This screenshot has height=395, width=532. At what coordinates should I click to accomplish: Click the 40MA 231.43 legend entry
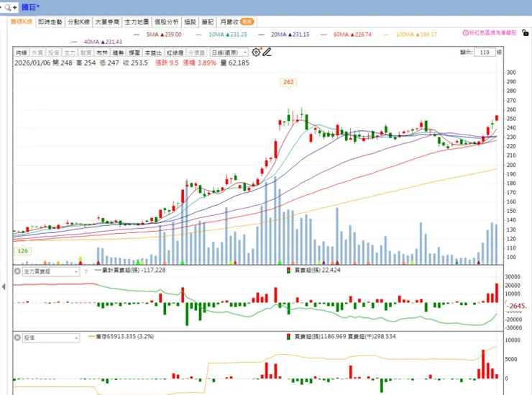(97, 42)
